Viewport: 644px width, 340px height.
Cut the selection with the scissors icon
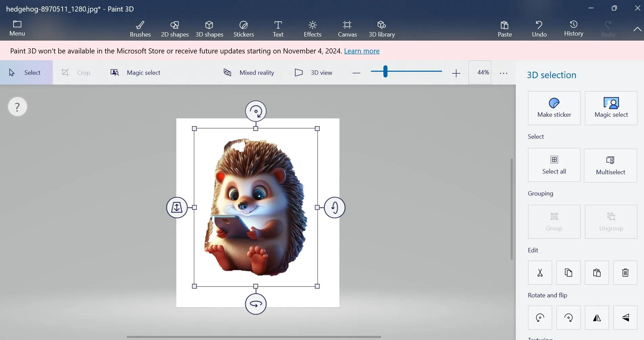click(540, 272)
